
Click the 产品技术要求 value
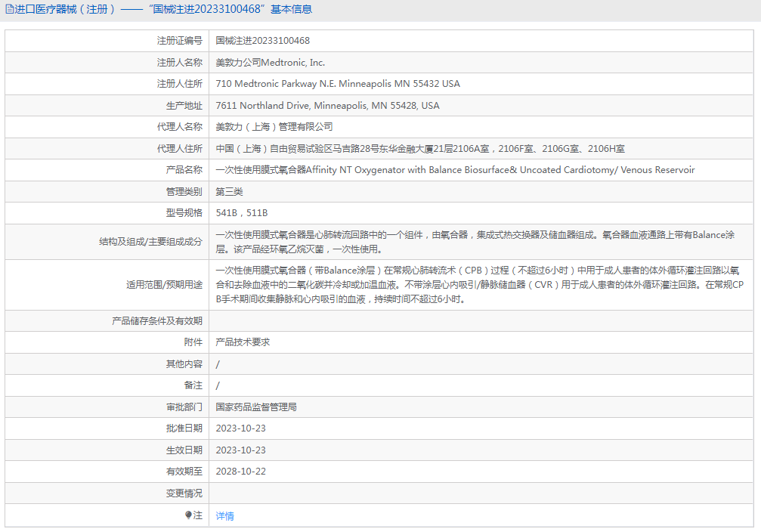point(243,342)
